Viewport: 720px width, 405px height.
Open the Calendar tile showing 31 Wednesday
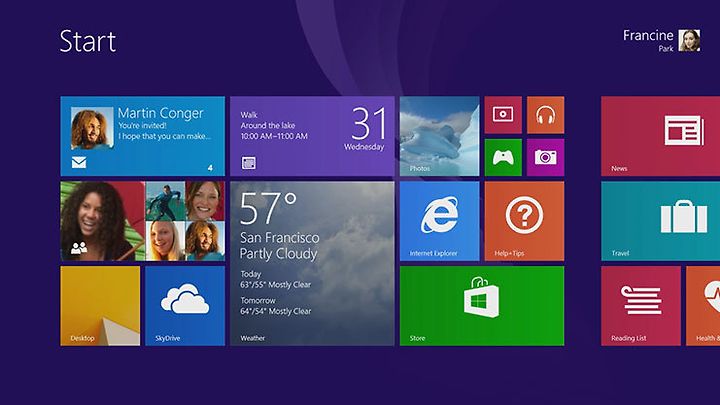tap(312, 136)
